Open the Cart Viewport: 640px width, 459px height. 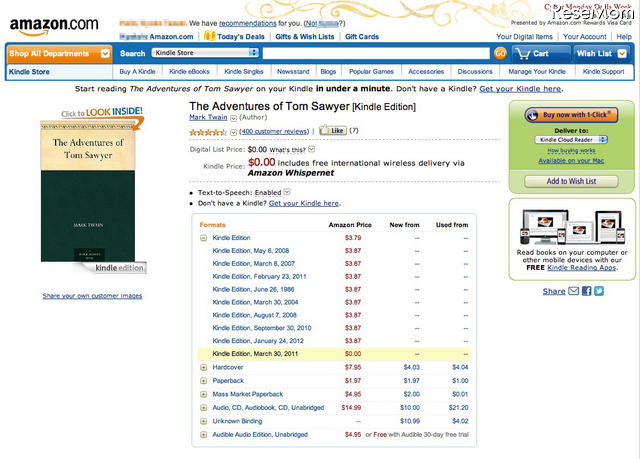[x=540, y=53]
